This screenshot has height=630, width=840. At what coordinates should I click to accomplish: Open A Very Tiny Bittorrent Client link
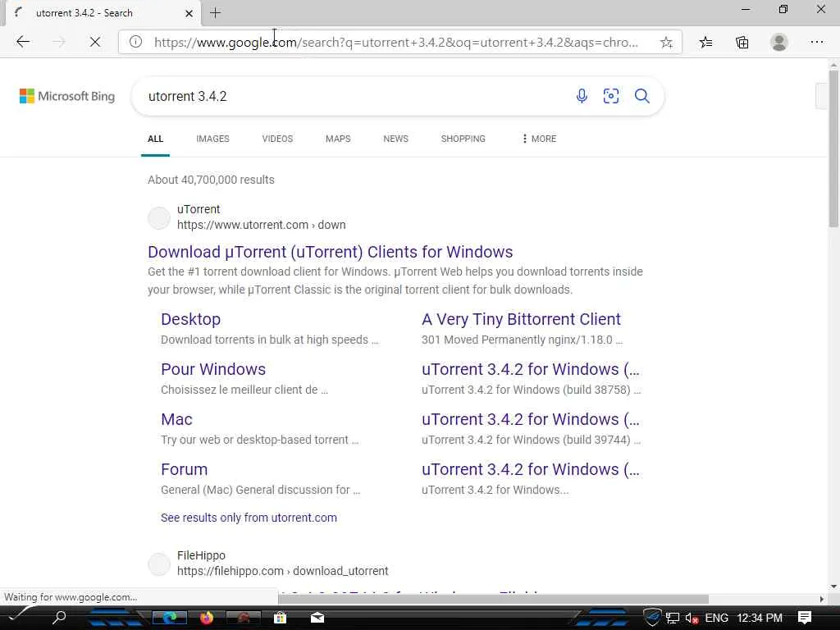point(521,319)
